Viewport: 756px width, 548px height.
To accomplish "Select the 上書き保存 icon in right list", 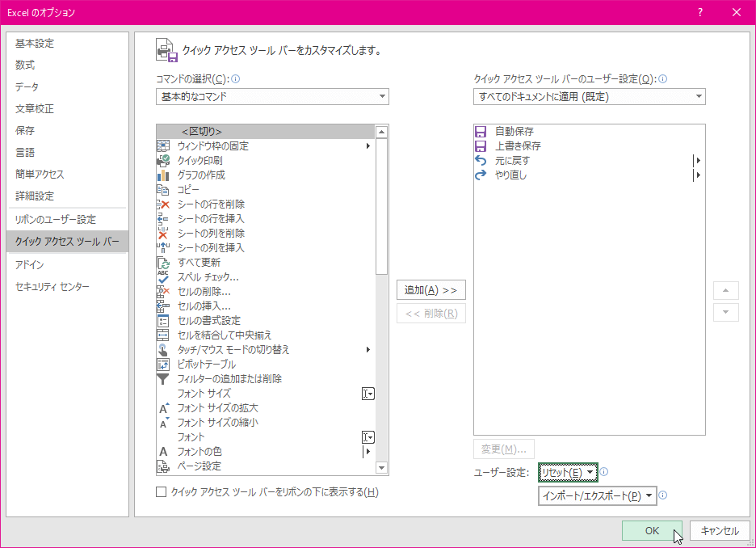I will (x=481, y=145).
